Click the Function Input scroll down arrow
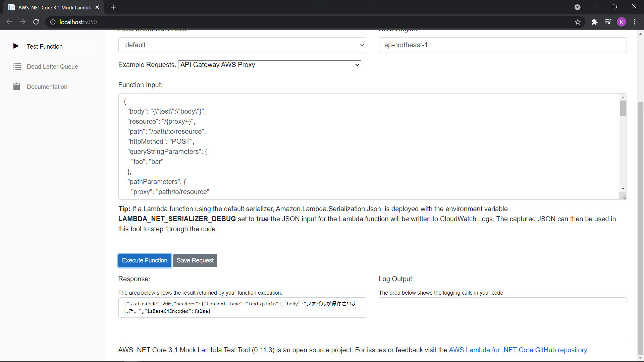The image size is (644, 362). 623,189
